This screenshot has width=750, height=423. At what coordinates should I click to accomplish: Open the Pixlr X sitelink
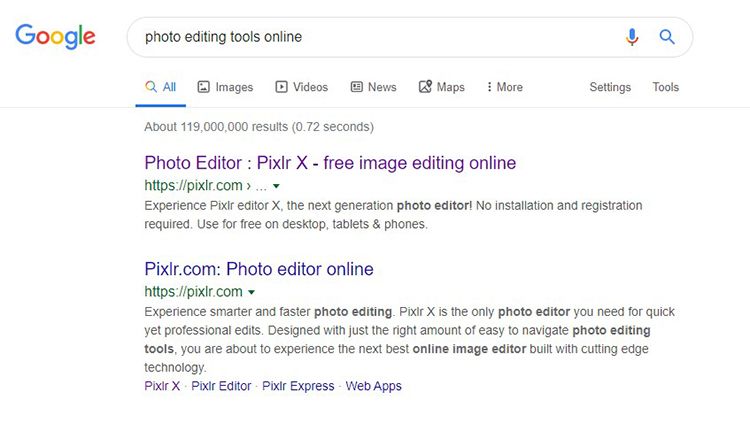click(162, 386)
